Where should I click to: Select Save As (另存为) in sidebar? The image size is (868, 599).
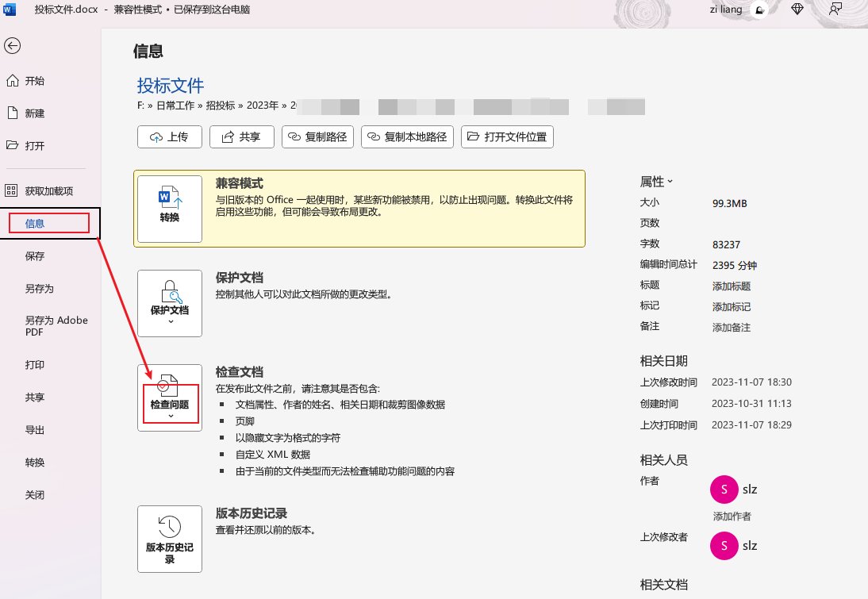pos(40,289)
